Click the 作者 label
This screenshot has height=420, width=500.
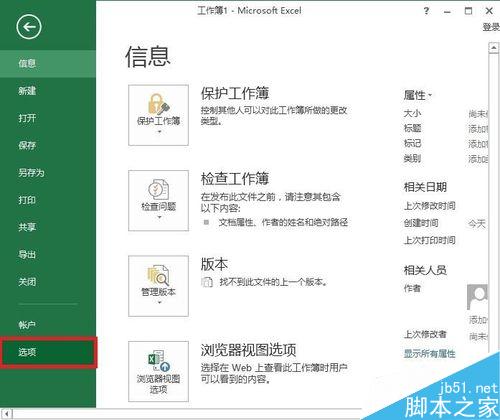412,288
